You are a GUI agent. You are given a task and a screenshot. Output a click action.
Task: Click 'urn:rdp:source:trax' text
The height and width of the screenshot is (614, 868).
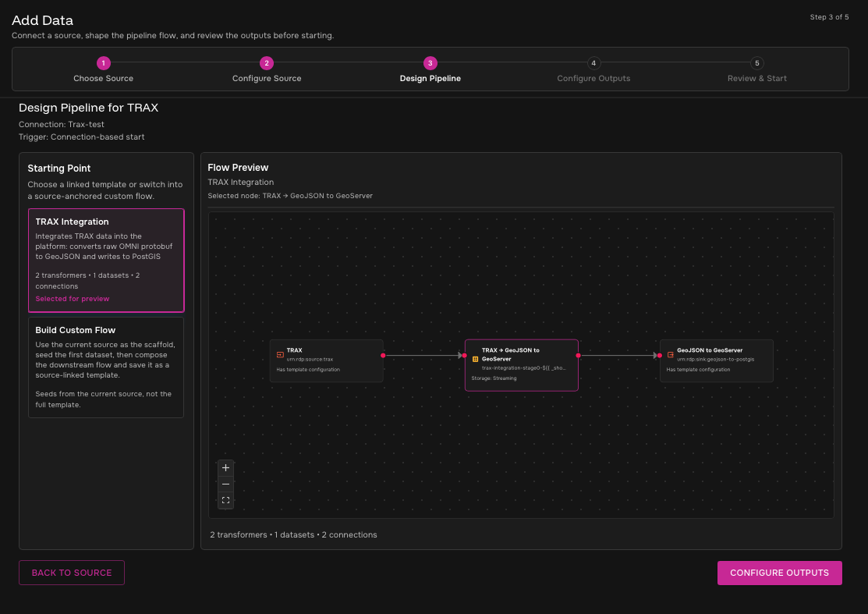(310, 360)
